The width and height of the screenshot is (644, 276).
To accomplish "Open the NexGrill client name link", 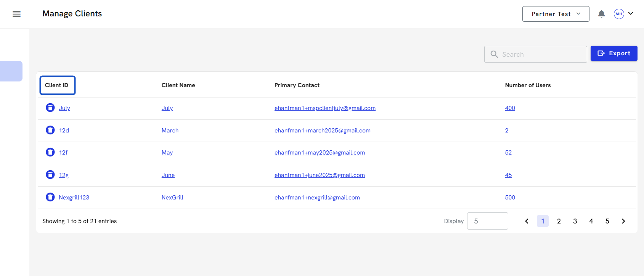I will click(x=172, y=198).
